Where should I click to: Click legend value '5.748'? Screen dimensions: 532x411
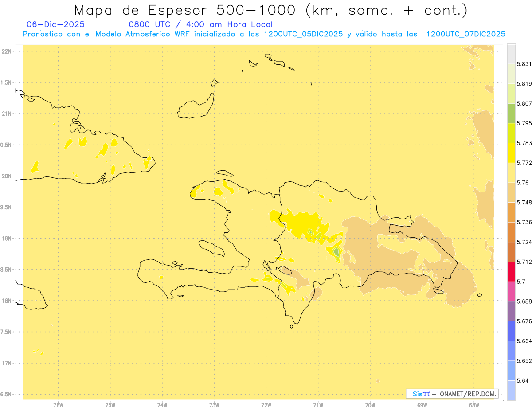click(524, 202)
